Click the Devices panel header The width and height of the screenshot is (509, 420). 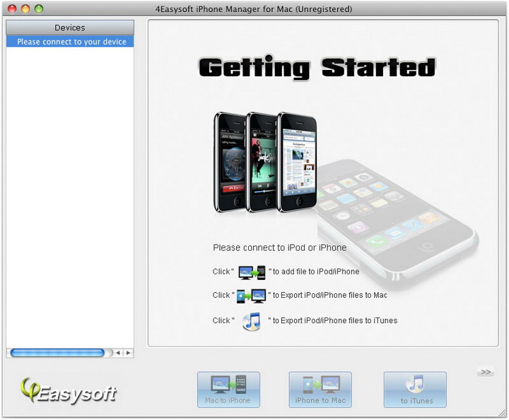coord(70,28)
